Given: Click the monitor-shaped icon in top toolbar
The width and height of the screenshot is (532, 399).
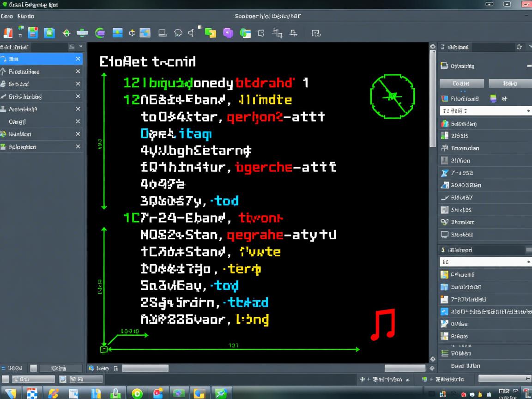Looking at the screenshot, I should [162, 33].
